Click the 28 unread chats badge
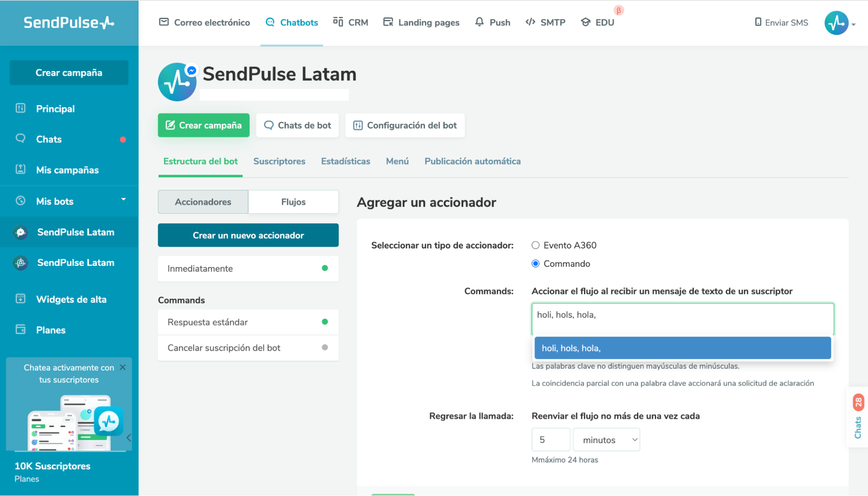This screenshot has width=868, height=496. pos(858,402)
